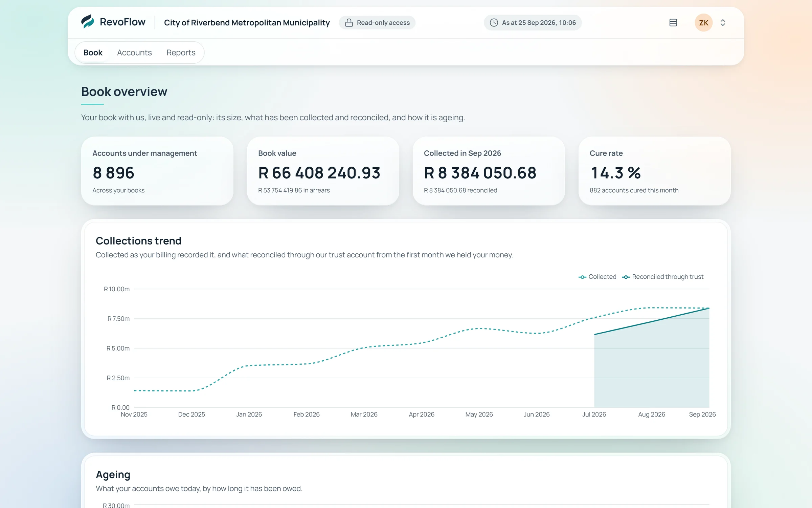
Task: Click the Sep 2026 x-axis label
Action: pyautogui.click(x=702, y=414)
